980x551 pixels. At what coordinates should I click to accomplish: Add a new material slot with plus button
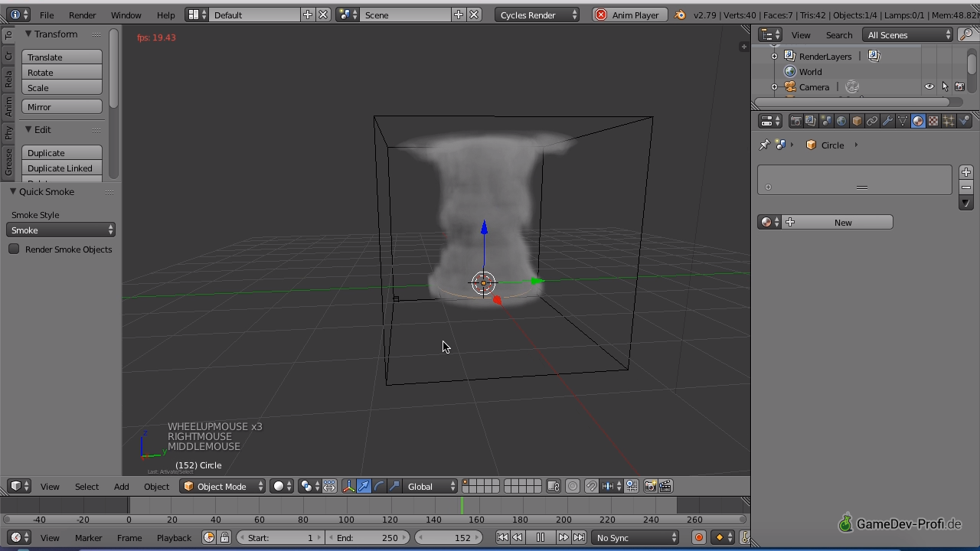966,172
